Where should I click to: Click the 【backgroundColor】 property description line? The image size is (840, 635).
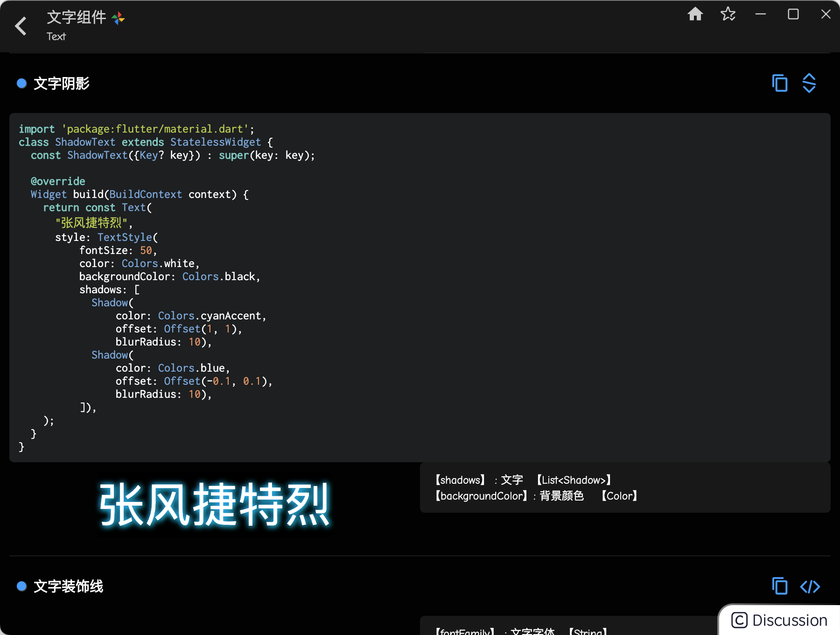click(537, 496)
